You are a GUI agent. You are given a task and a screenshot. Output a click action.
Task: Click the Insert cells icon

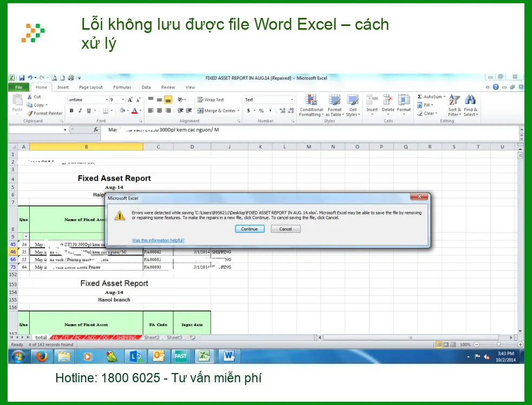pos(372,100)
